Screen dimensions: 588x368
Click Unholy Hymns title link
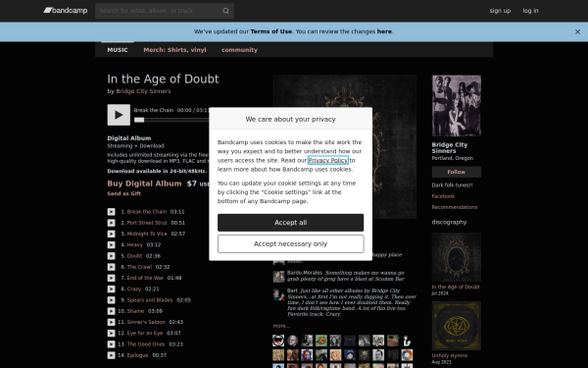(x=449, y=355)
